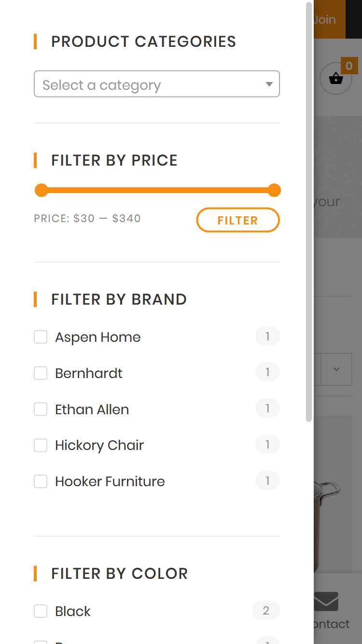Enable the Hickory Chair filter checkbox
362x644 pixels.
click(x=41, y=445)
